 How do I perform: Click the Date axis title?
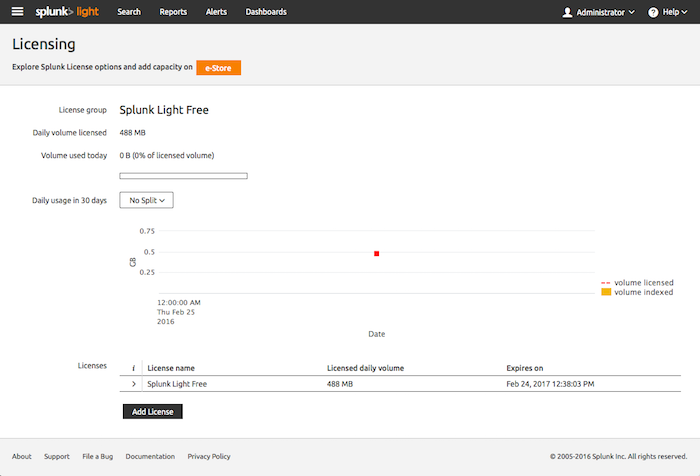coord(376,334)
